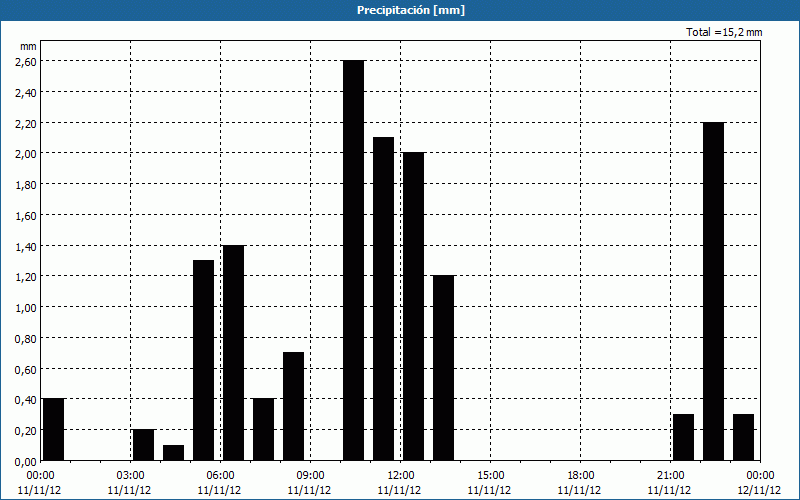Click the '1,20' y-axis value
The width and height of the screenshot is (800, 500).
click(27, 277)
